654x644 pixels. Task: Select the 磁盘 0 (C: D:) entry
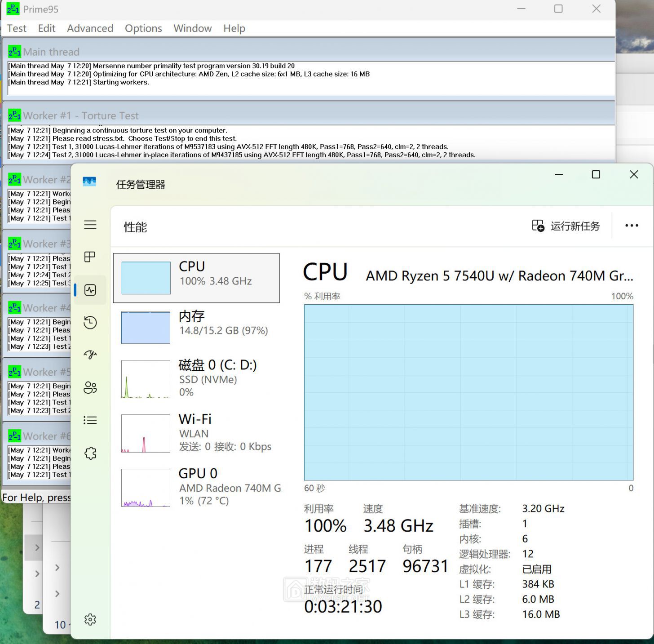(x=196, y=378)
